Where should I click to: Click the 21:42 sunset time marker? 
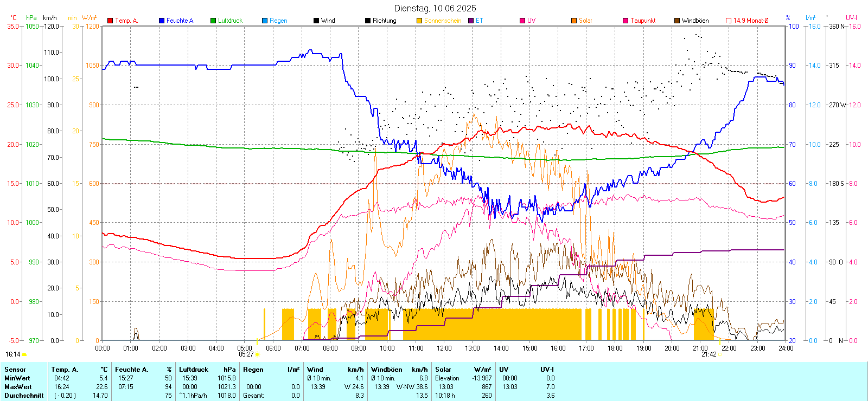tap(709, 354)
